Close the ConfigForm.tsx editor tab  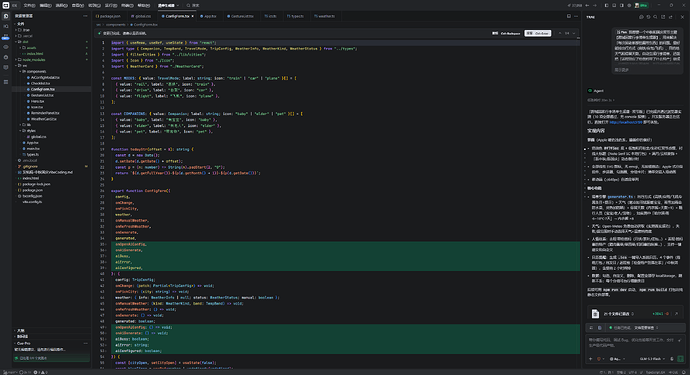[192, 16]
